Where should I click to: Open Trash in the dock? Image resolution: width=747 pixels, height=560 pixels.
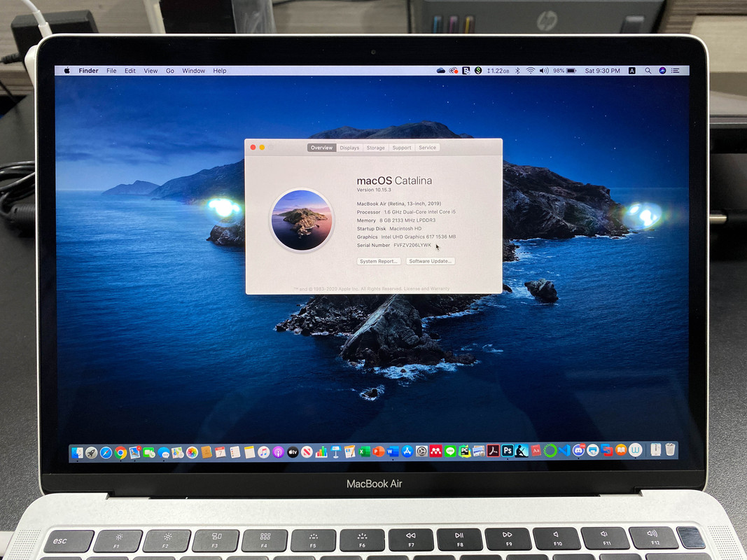[x=670, y=449]
